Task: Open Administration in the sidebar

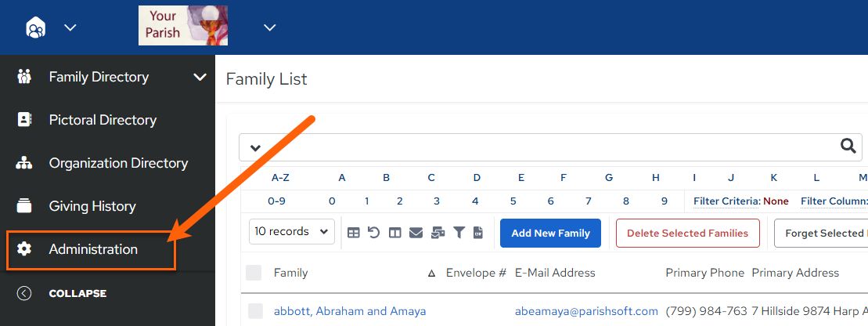Action: point(92,249)
